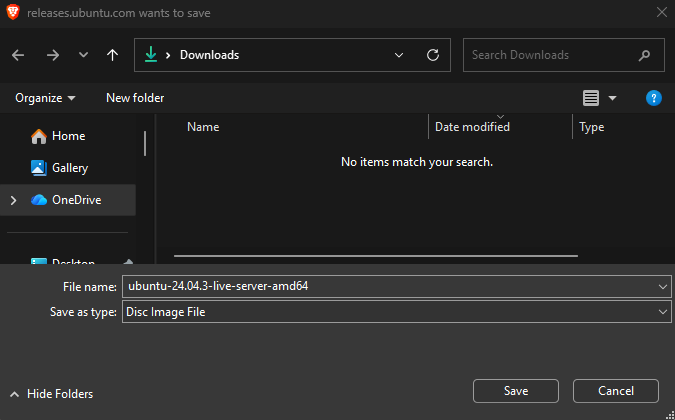This screenshot has width=675, height=420.
Task: Open recent locations dropdown chevron
Action: pyautogui.click(x=83, y=55)
